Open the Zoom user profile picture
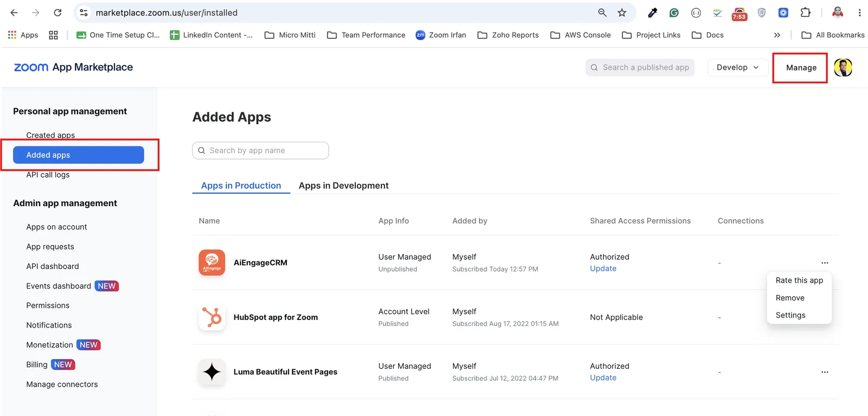The image size is (868, 416). (843, 67)
